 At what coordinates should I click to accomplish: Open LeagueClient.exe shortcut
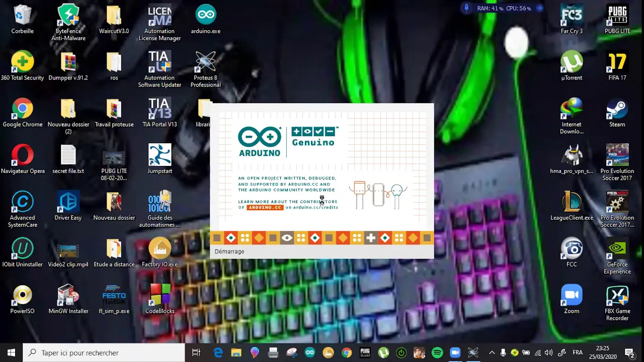click(572, 206)
